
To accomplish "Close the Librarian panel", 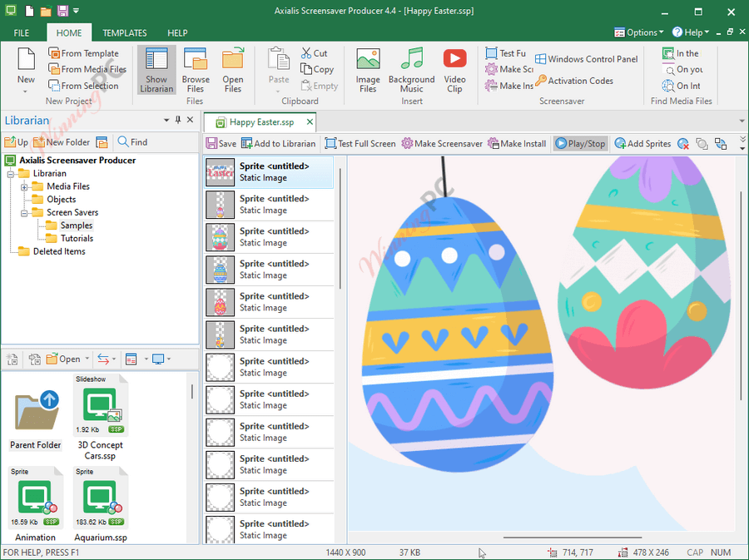I will click(190, 120).
